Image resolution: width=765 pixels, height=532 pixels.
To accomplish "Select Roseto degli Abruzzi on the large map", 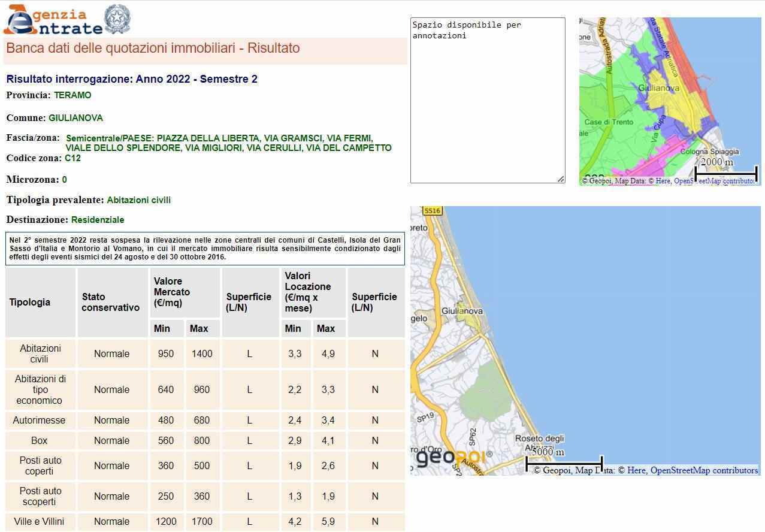I will coord(539,439).
